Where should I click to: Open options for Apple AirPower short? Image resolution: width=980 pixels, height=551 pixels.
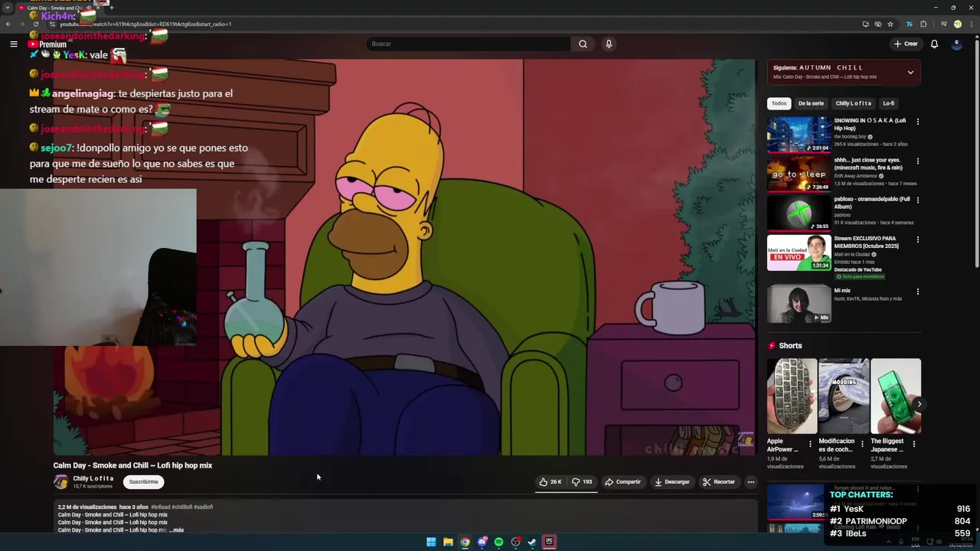[x=810, y=444]
